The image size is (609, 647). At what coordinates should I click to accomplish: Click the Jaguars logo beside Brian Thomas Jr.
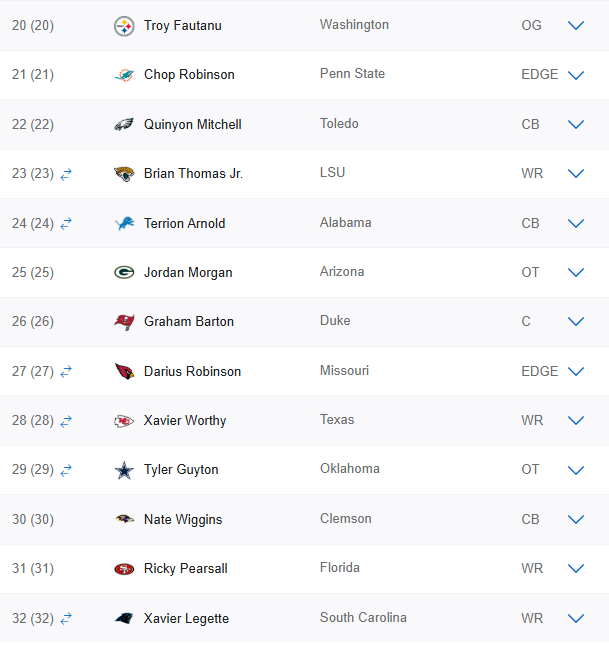[x=124, y=174]
